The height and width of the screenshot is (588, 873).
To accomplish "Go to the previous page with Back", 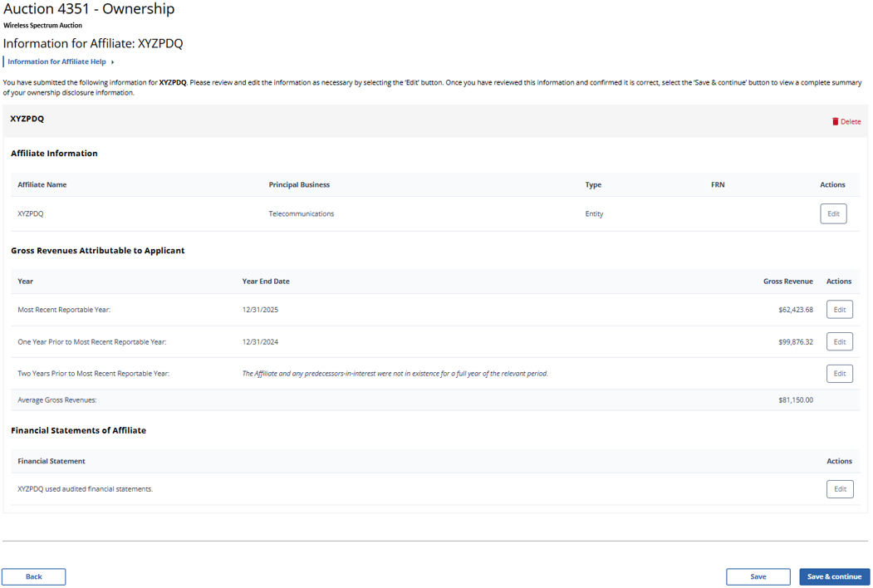I will (x=33, y=577).
